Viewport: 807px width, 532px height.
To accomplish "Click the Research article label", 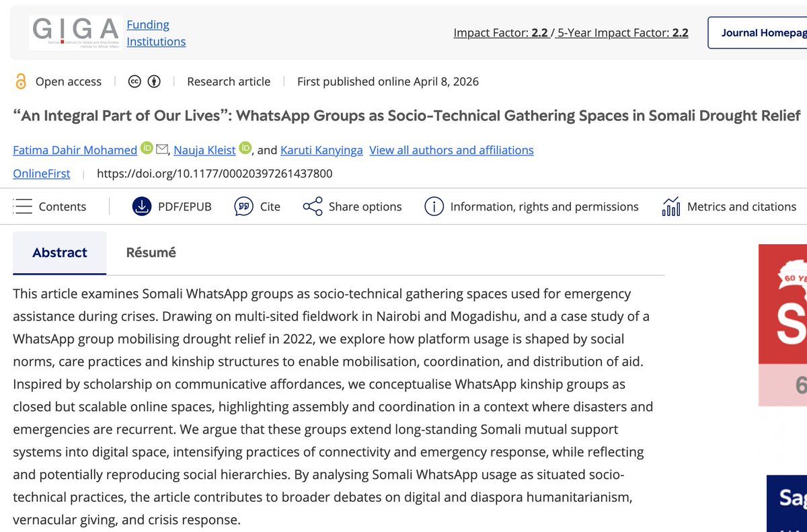I will [x=229, y=81].
